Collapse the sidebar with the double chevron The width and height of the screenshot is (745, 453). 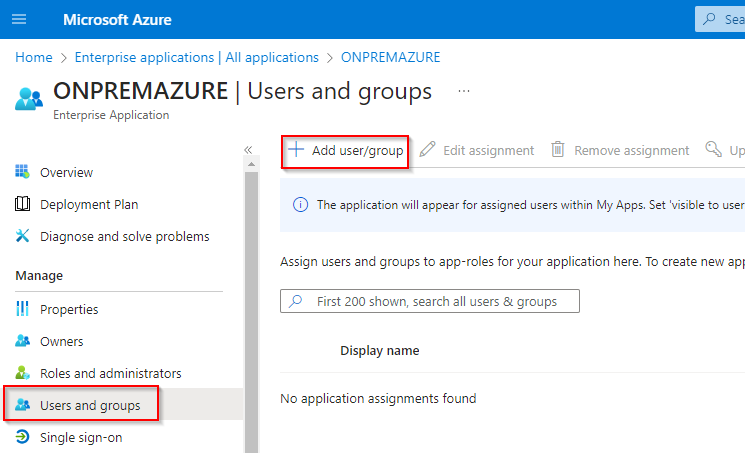click(x=248, y=150)
